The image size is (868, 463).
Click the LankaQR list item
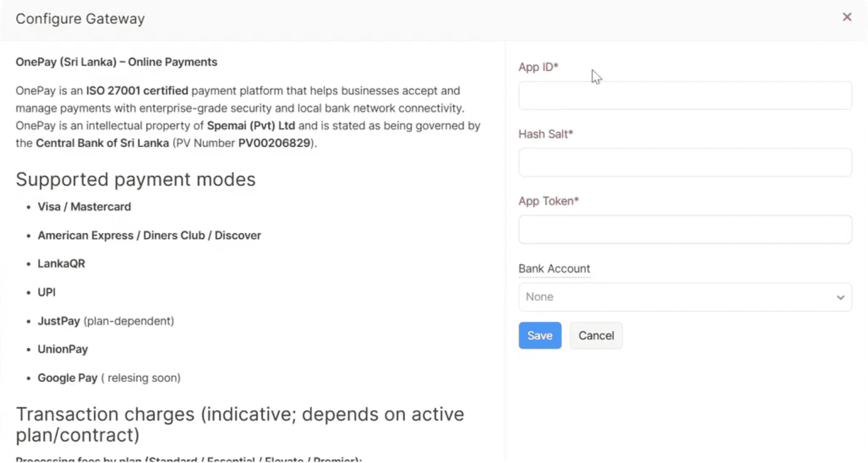click(x=61, y=263)
